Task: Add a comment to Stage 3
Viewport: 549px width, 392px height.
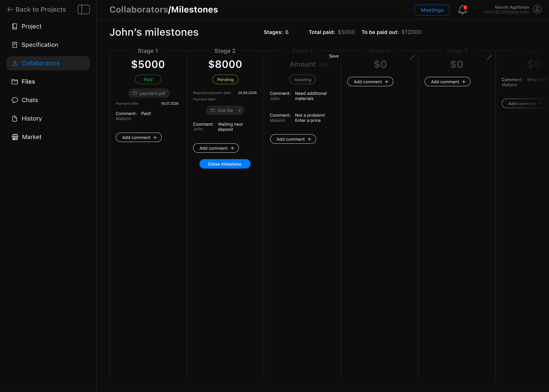Action: (x=293, y=139)
